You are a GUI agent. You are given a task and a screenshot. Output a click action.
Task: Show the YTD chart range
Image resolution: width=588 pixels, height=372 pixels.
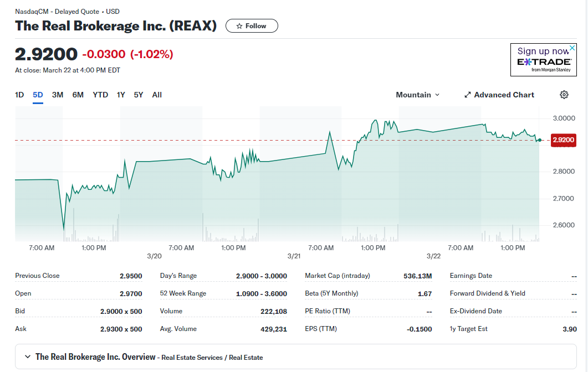tap(100, 95)
